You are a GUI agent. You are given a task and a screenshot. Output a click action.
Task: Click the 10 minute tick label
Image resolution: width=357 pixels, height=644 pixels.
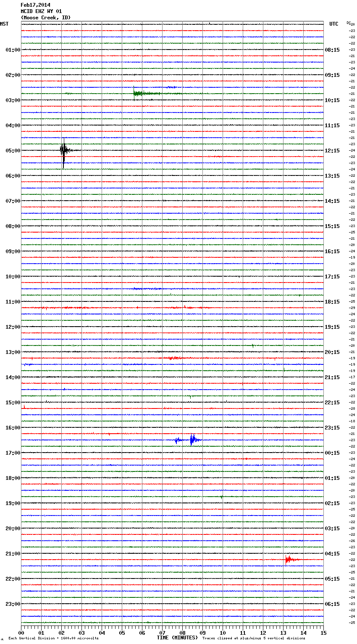[x=223, y=633]
